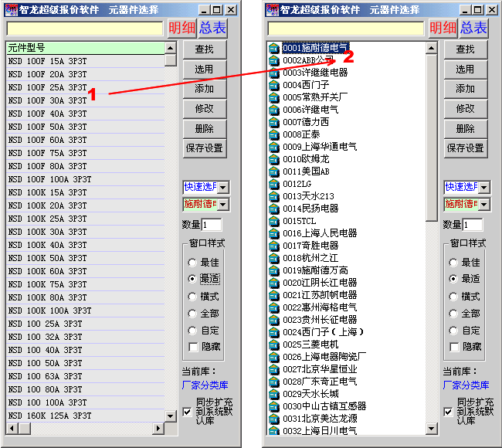Screen dimensions: 502x448
Task: Click the icon beside 0010欧姆龙
Action: point(274,159)
